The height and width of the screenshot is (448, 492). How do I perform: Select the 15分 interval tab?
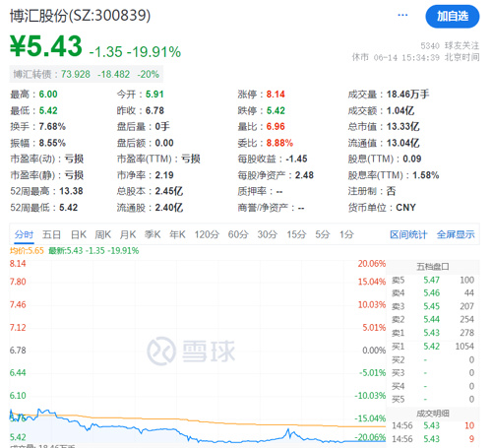point(296,234)
